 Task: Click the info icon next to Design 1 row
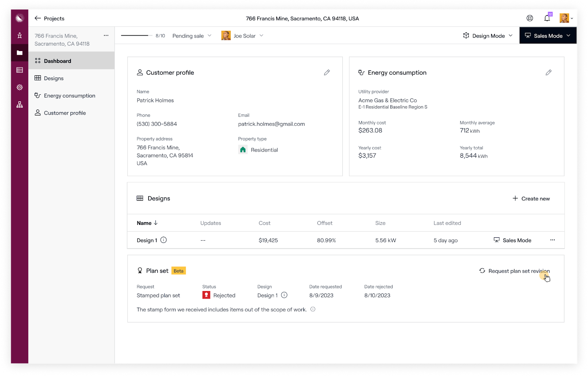(x=164, y=240)
